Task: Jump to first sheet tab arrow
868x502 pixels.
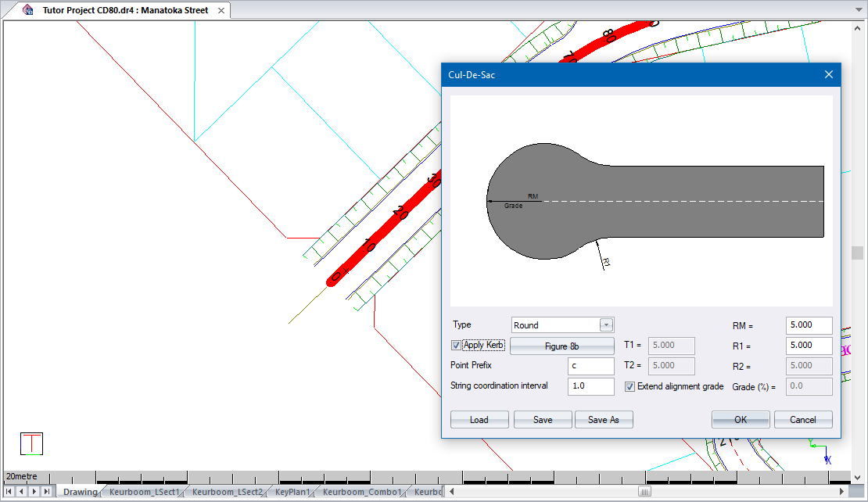Action: click(x=9, y=492)
